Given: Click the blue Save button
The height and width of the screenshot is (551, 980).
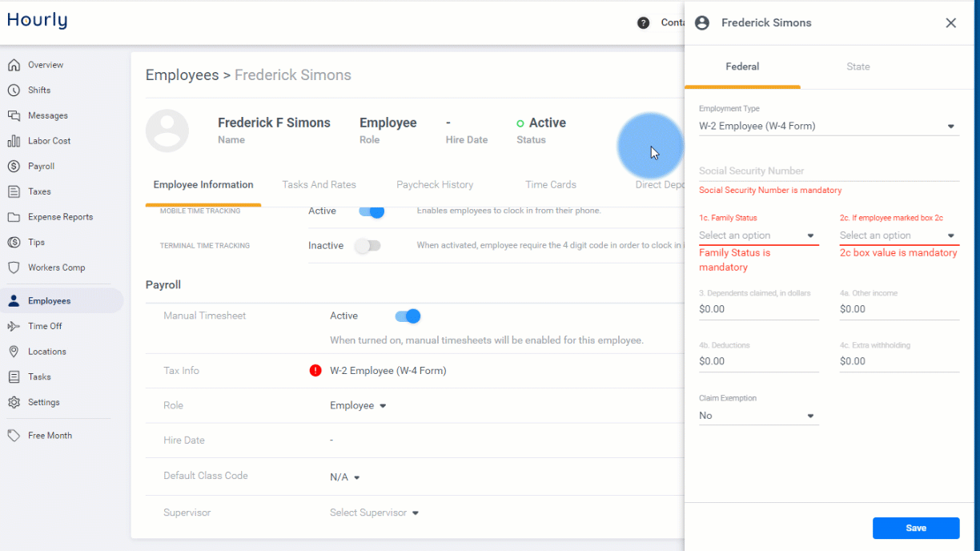Looking at the screenshot, I should pyautogui.click(x=916, y=528).
